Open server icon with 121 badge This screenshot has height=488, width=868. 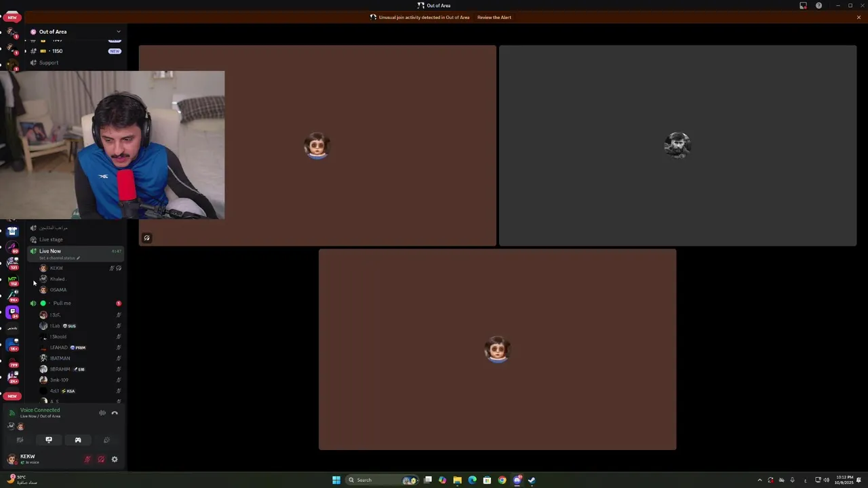point(12,263)
